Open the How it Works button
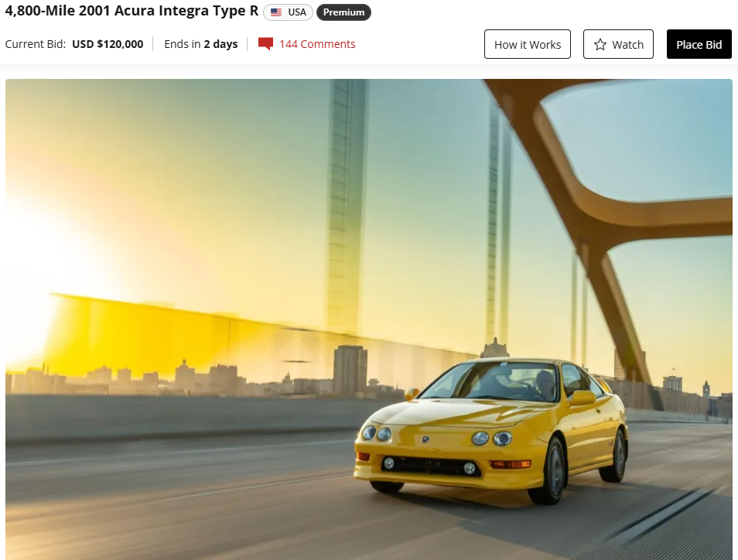738x560 pixels. pyautogui.click(x=528, y=45)
